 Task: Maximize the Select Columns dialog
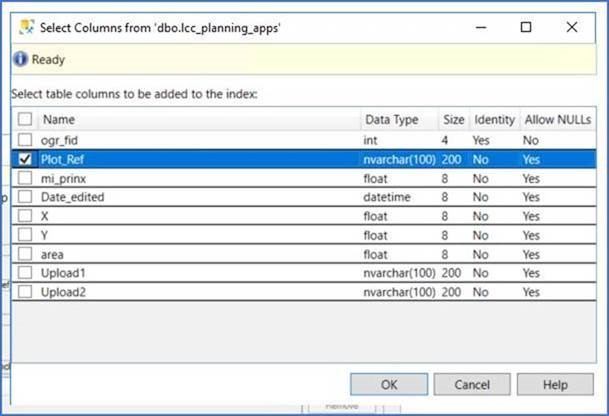pyautogui.click(x=526, y=27)
